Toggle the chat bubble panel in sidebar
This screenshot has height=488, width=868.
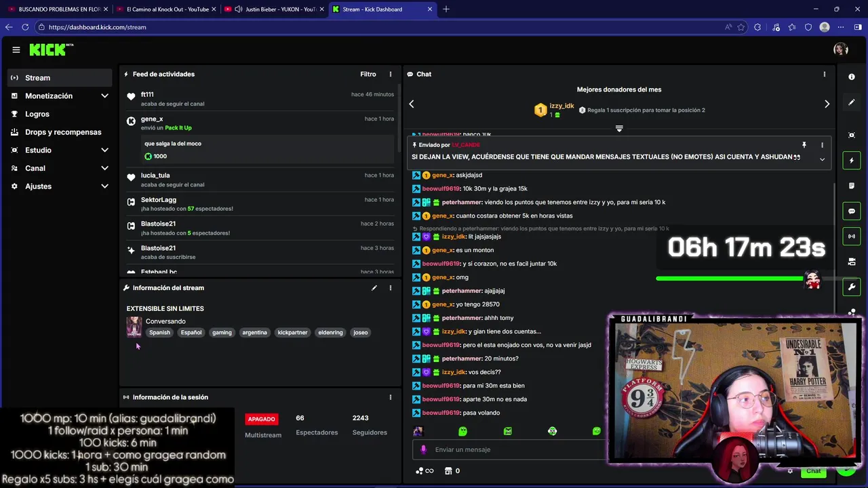click(x=852, y=211)
